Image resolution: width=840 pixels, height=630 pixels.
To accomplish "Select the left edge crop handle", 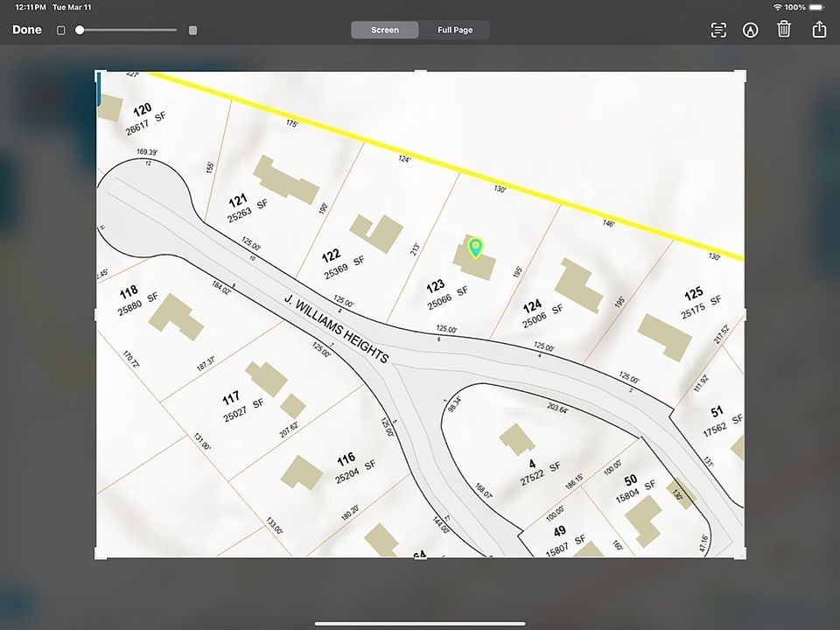I will tap(95, 314).
